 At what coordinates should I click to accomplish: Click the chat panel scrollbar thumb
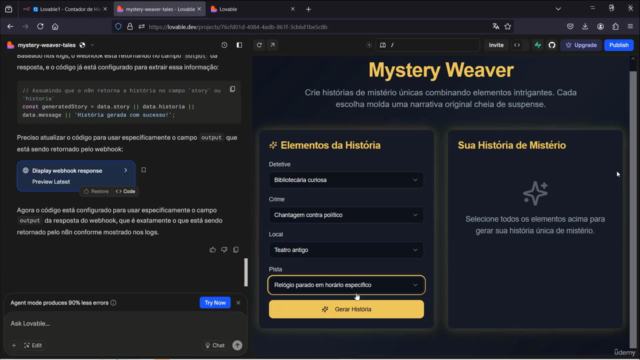[x=246, y=272]
